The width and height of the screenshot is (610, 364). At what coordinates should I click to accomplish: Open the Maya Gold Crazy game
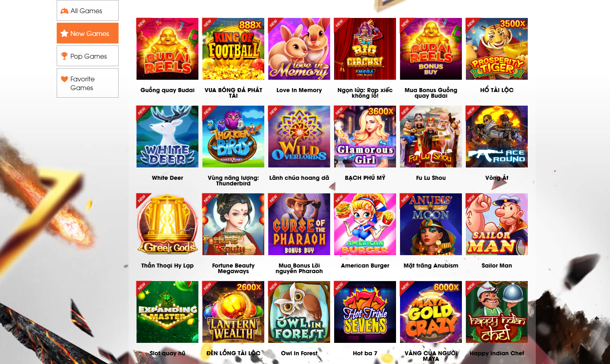431,312
